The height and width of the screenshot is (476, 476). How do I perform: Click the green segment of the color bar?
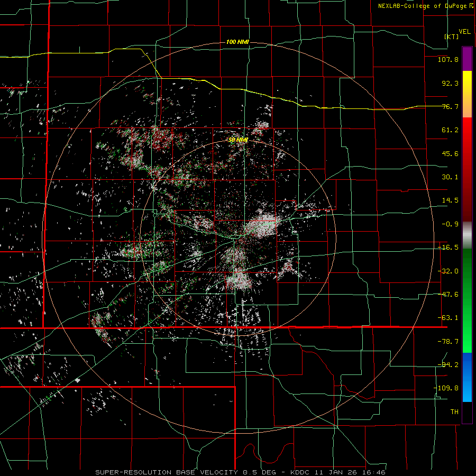[467, 300]
